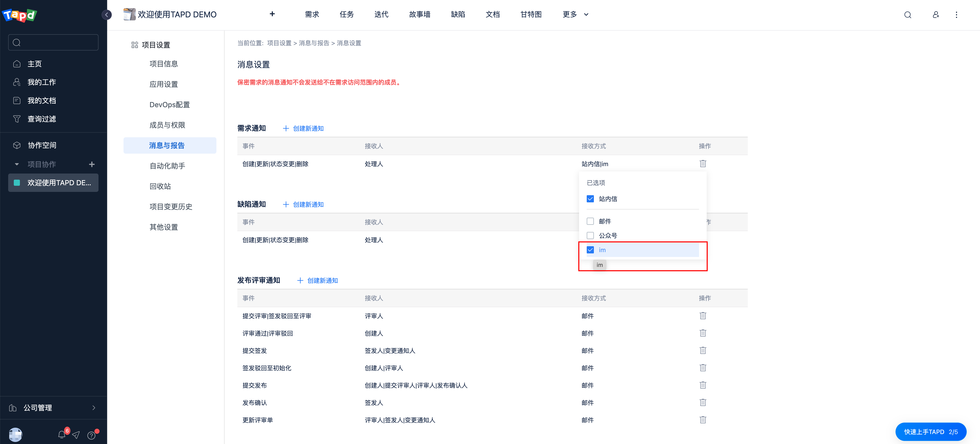Select the 欢迎使用TAPD DE... project in the sidebar

point(53,183)
